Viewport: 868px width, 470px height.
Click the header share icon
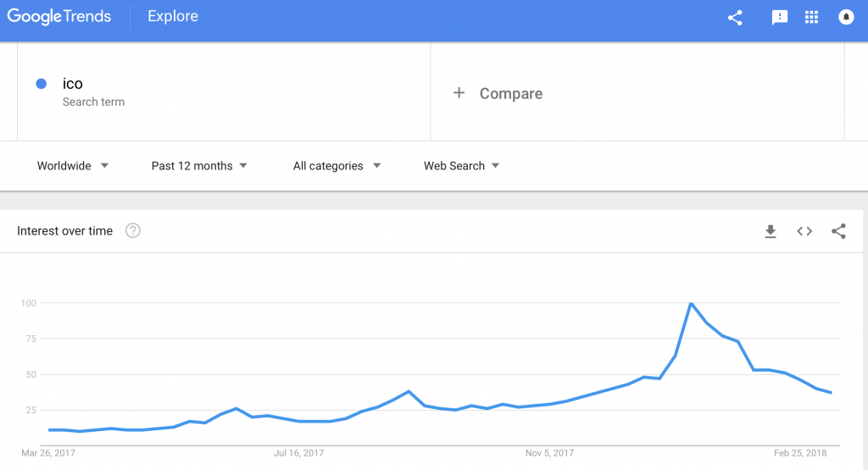pos(735,18)
